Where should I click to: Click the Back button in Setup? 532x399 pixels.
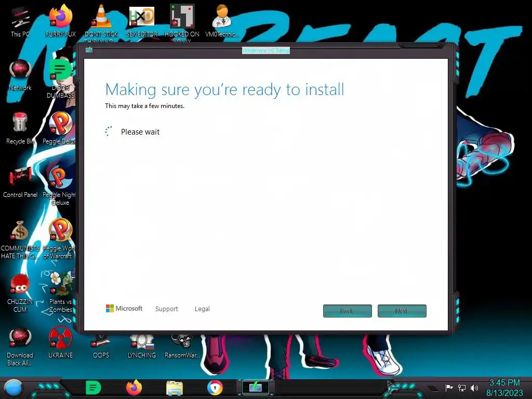[x=348, y=311]
